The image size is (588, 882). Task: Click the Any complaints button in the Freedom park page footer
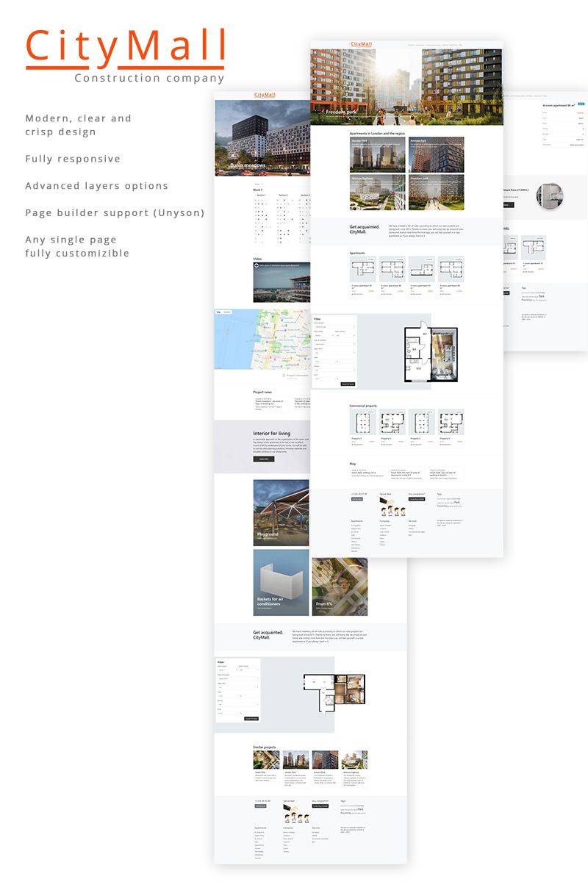417,499
